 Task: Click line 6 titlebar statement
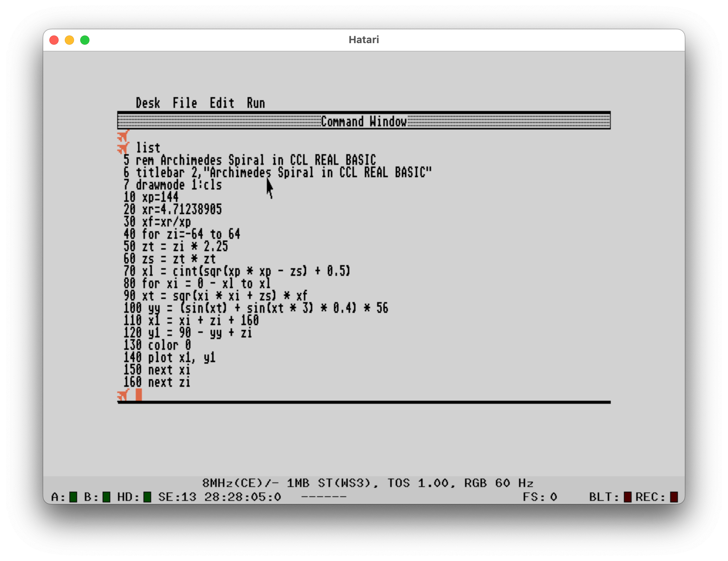click(x=277, y=172)
